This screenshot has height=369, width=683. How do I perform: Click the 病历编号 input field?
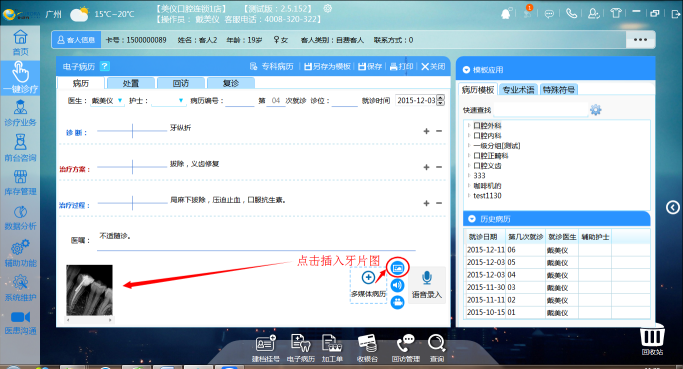click(240, 101)
